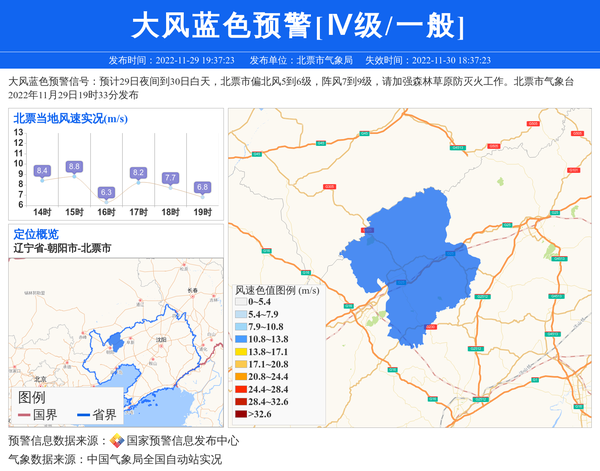The height and width of the screenshot is (471, 600).
Task: Click the 北票当地风速实况(m/s) chart title
Action: point(70,119)
